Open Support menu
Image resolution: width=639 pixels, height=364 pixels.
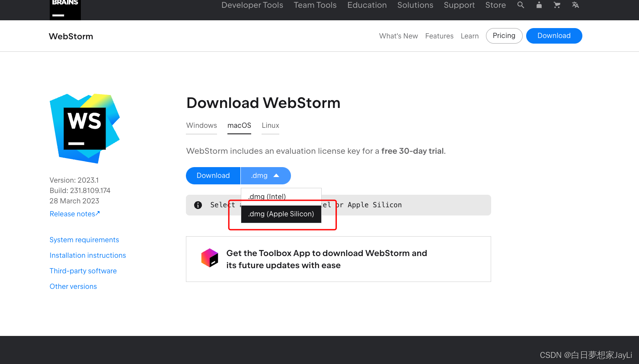(x=459, y=5)
